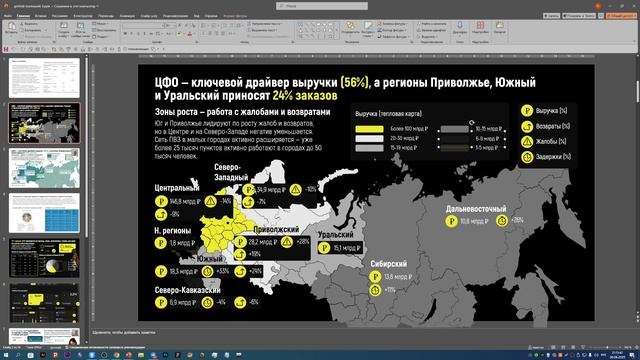Toggle italic formatting
This screenshot has width=640, height=360.
tap(131, 33)
